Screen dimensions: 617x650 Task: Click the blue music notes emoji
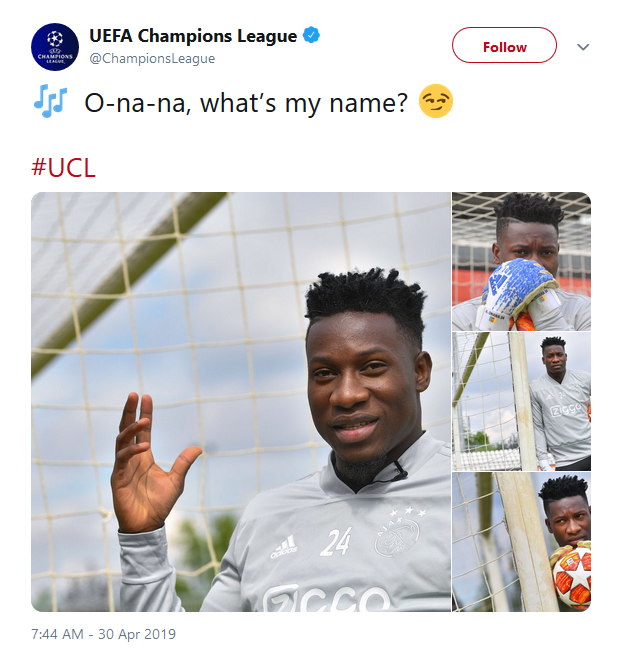point(50,101)
